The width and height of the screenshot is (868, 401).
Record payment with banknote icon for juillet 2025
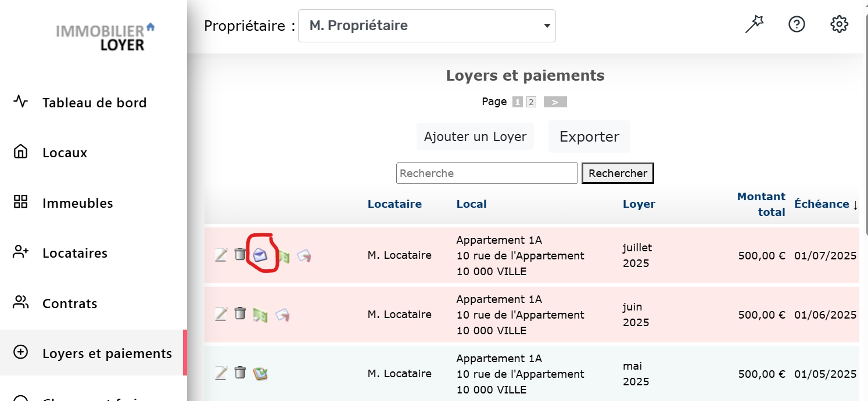click(283, 256)
